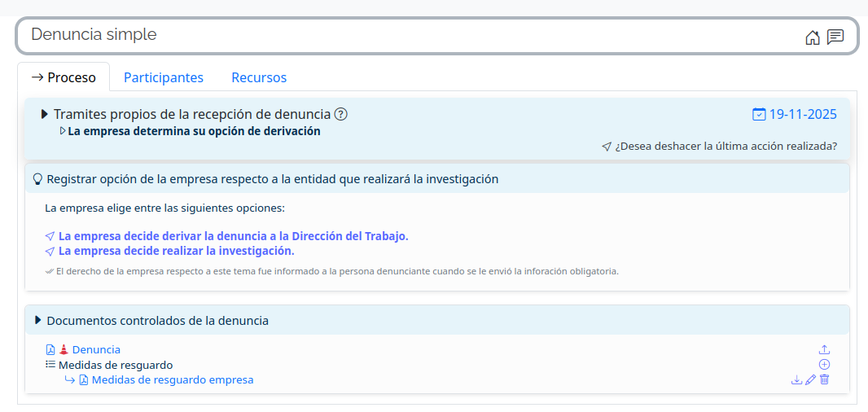Choose La empresa decide realizar la investigación

176,251
